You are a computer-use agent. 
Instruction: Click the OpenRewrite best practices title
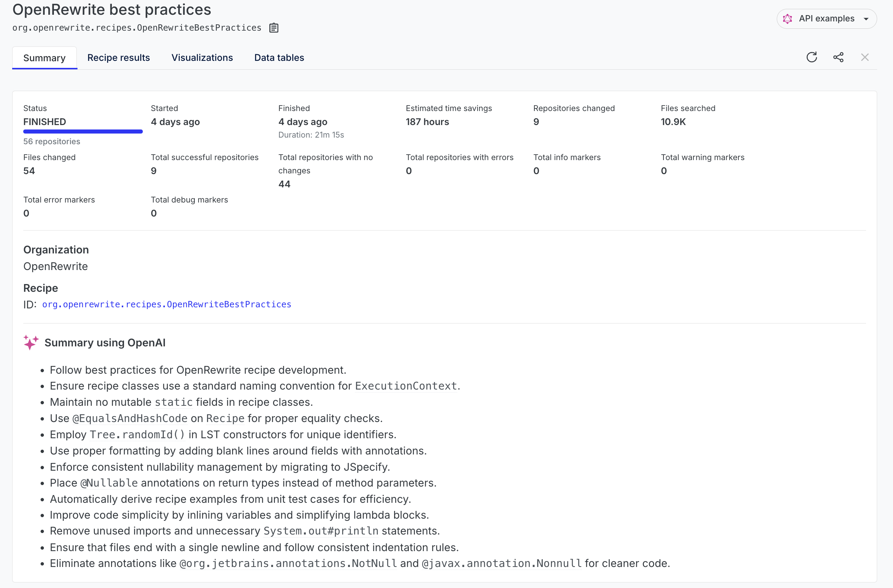pyautogui.click(x=112, y=9)
